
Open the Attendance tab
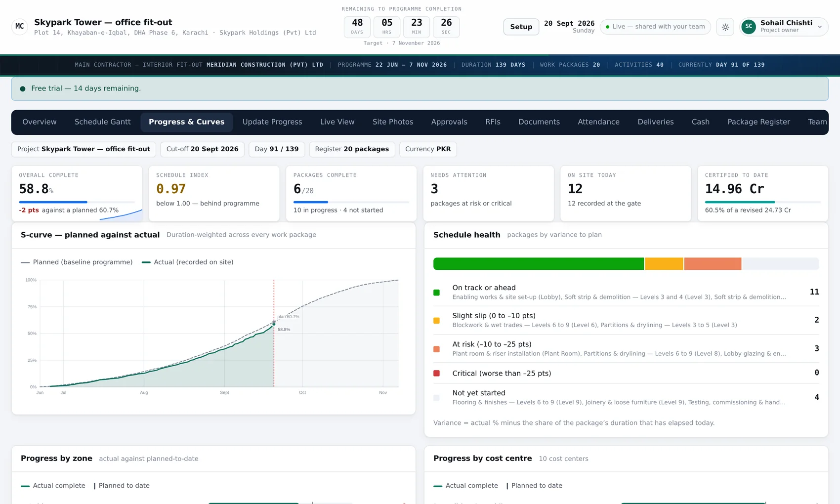point(599,122)
